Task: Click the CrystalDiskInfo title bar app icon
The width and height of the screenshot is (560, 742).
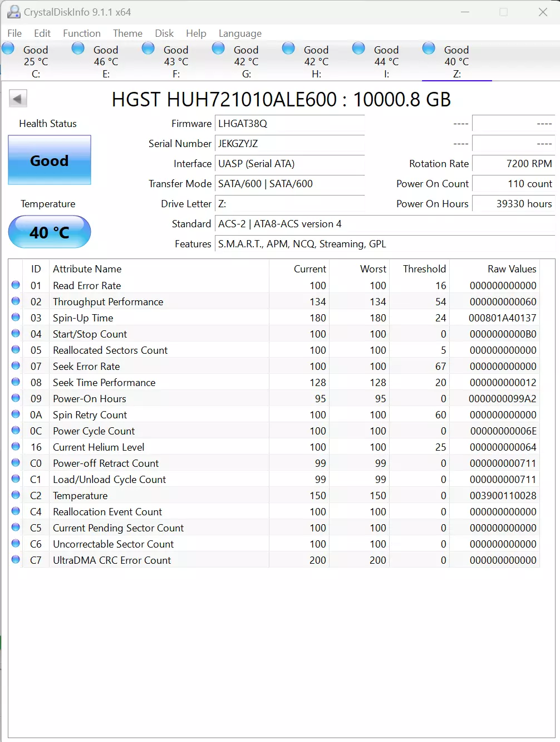Action: click(x=13, y=12)
